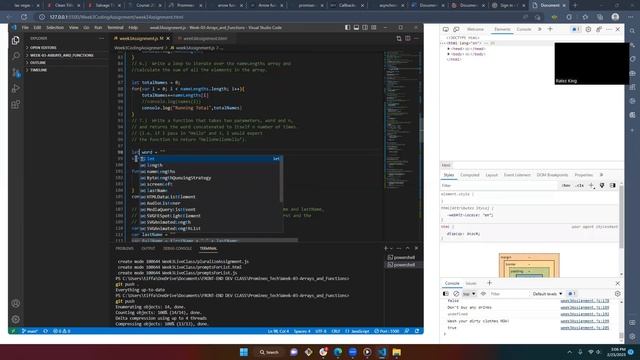Open Search in VS Code activity bar
Screen dimensions: 640x360
click(x=16, y=56)
